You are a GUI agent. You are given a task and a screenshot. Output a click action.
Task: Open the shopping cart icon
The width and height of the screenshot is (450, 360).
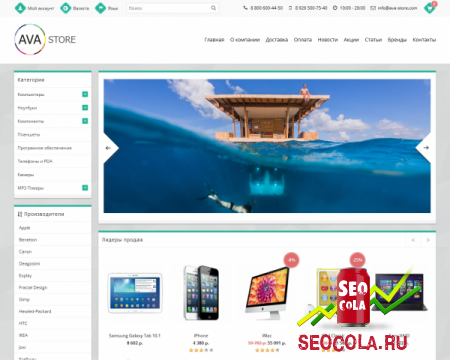click(x=430, y=8)
